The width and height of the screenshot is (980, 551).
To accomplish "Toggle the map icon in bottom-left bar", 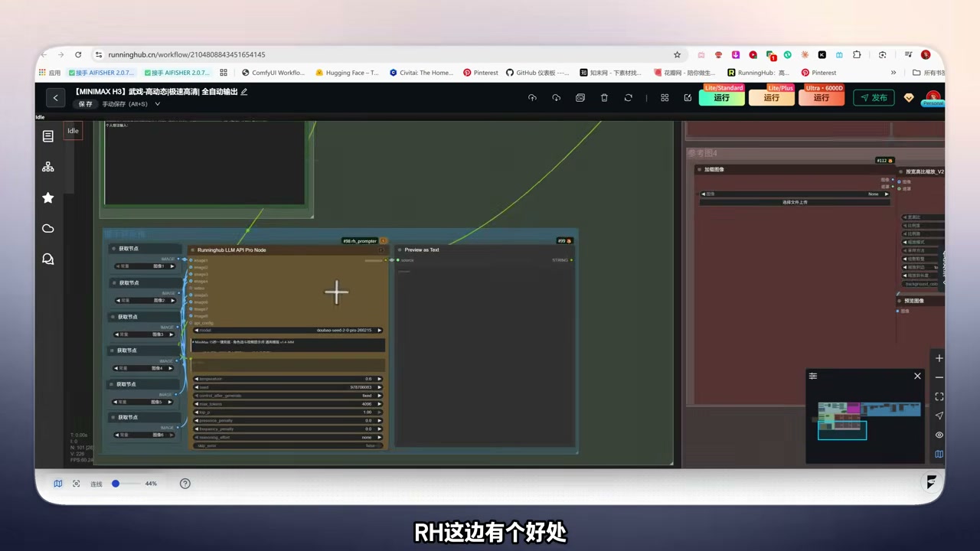I will (x=57, y=484).
